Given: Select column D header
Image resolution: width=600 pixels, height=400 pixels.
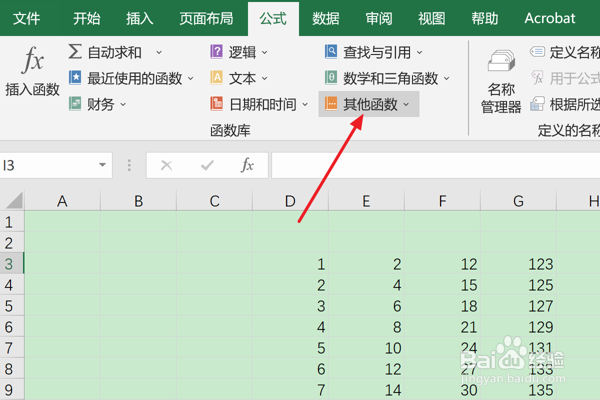Looking at the screenshot, I should tap(290, 201).
